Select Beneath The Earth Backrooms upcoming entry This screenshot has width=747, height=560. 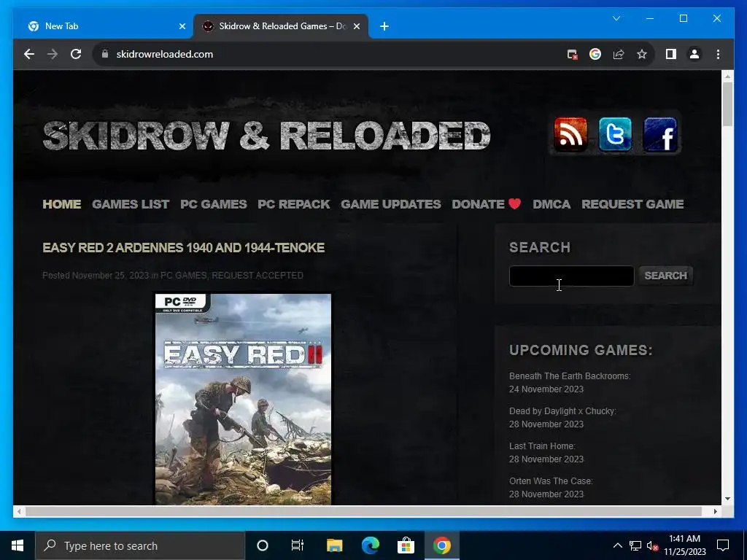pyautogui.click(x=570, y=382)
